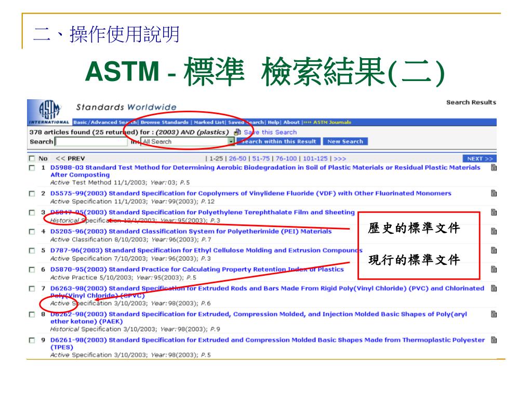Open document icon for D6263-98(2003) result
Image resolution: width=532 pixels, height=399 pixels.
pos(494,288)
